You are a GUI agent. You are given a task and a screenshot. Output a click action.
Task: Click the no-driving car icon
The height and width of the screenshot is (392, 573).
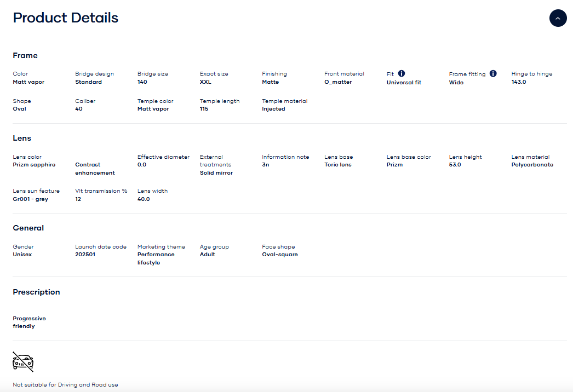coord(23,362)
